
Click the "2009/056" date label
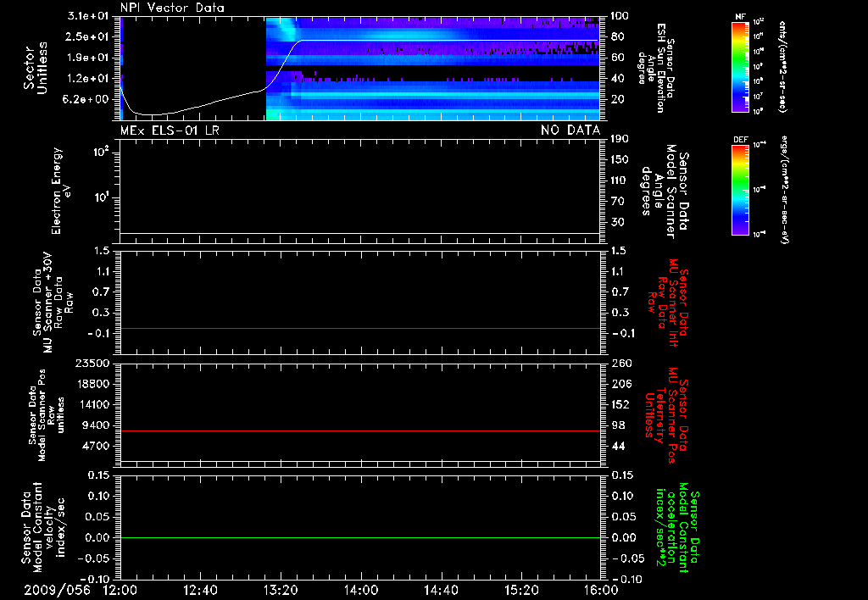point(57,590)
